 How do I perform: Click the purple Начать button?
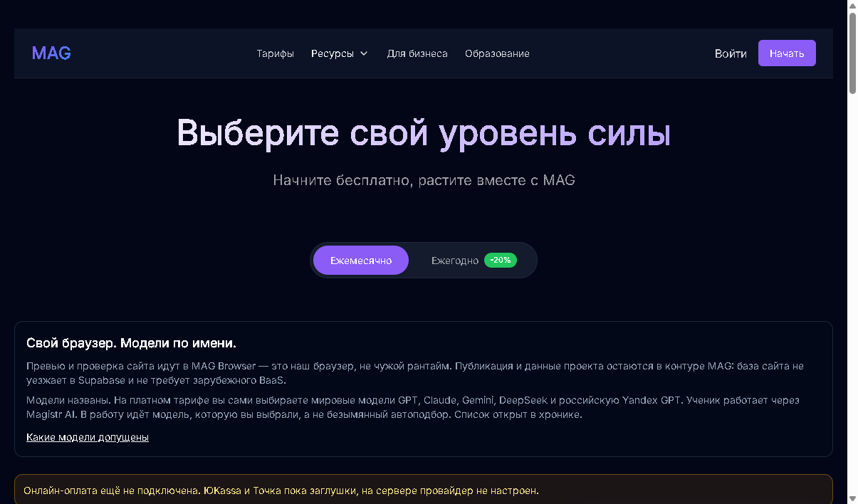coord(787,53)
